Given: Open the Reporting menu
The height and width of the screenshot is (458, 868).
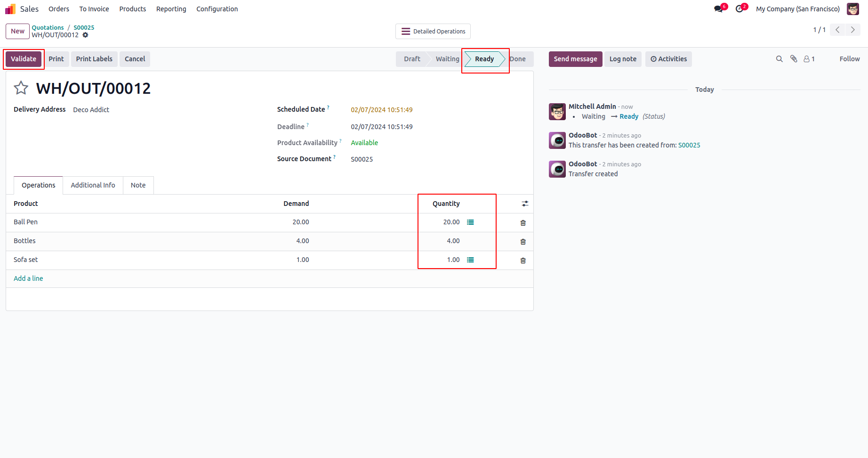Looking at the screenshot, I should click(171, 9).
